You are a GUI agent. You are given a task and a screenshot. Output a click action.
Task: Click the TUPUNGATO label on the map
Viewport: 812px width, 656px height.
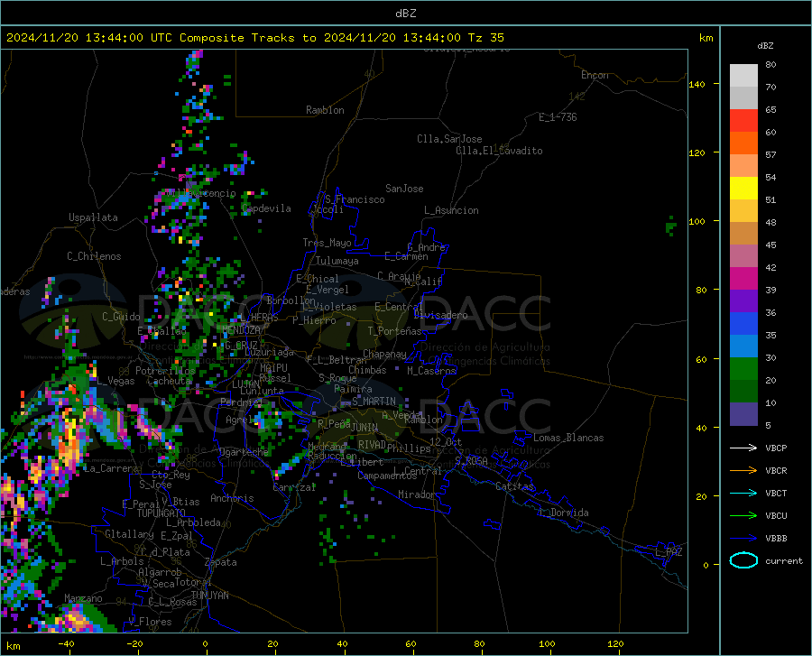161,513
